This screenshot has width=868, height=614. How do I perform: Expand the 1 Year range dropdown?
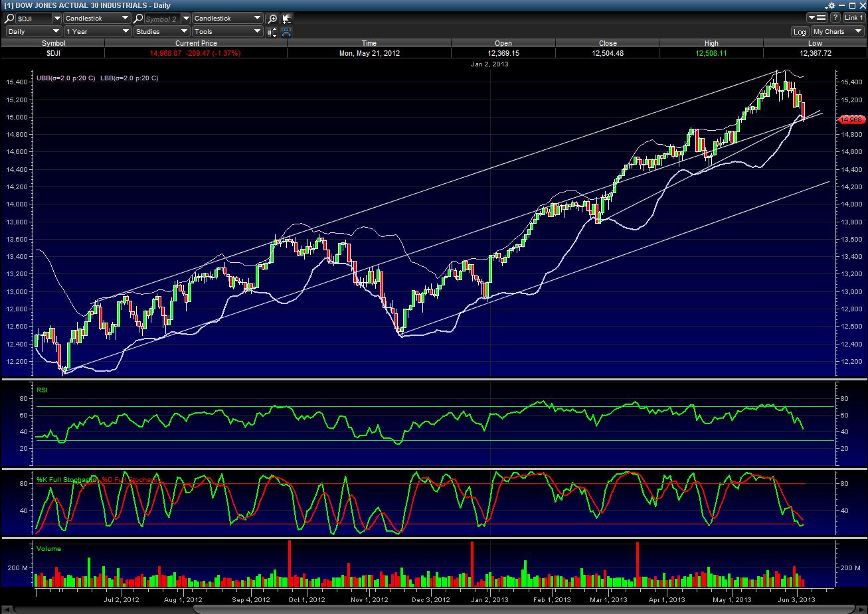(x=98, y=31)
